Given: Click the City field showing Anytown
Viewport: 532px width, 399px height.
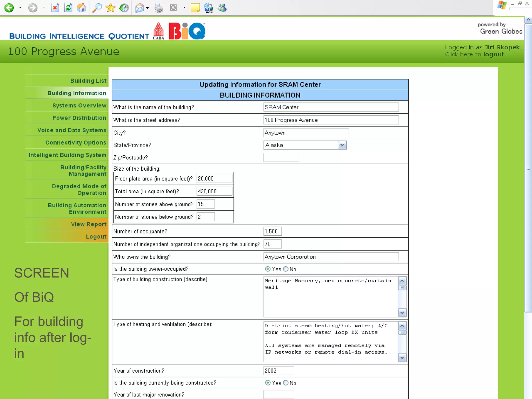Looking at the screenshot, I should pos(306,133).
